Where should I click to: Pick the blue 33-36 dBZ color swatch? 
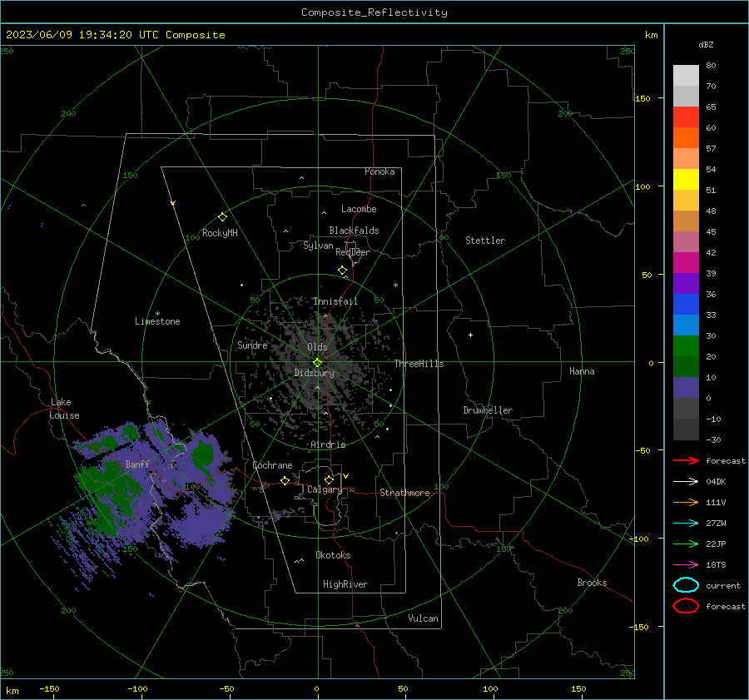point(686,304)
